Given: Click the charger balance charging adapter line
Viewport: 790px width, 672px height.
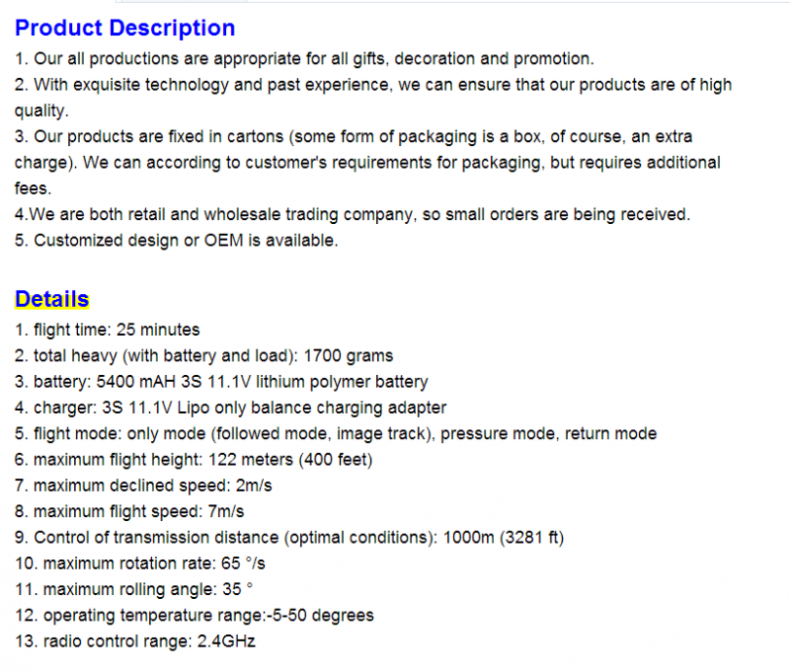Looking at the screenshot, I should [231, 408].
